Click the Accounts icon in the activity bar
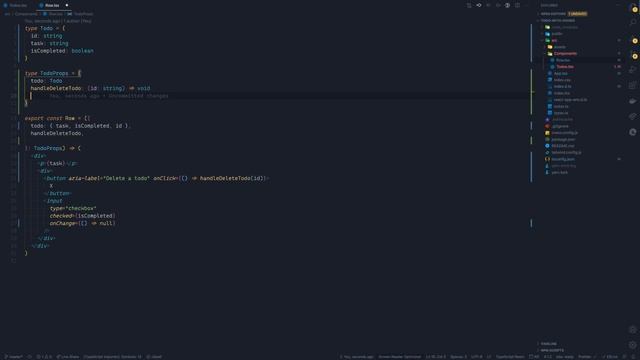Image resolution: width=640 pixels, height=360 pixels. point(633,329)
